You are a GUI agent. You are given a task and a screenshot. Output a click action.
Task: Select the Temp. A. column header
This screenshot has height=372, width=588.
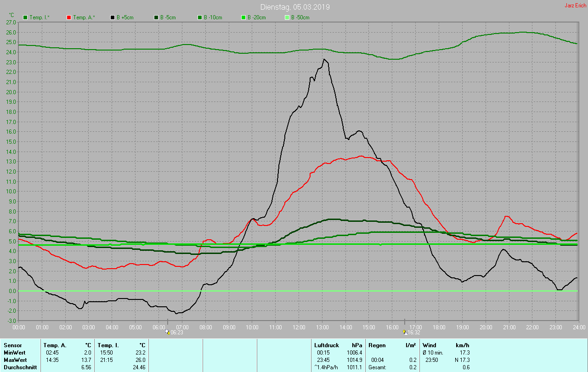point(55,345)
